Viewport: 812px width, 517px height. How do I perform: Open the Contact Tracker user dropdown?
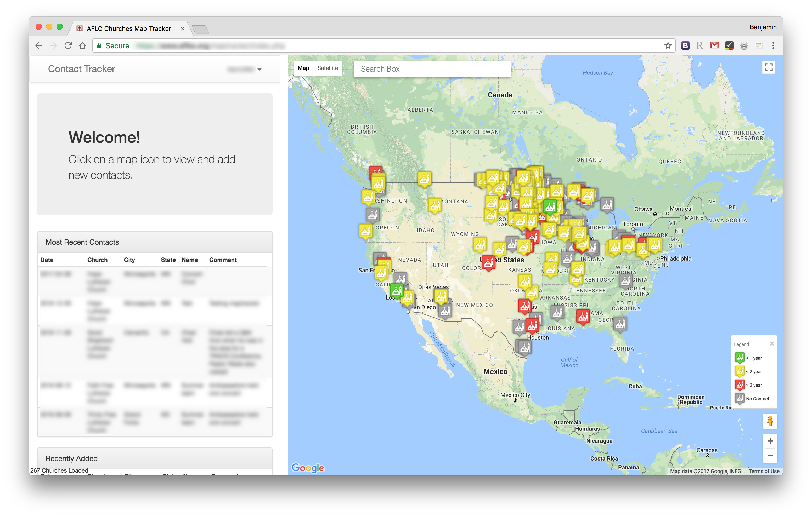[x=245, y=70]
